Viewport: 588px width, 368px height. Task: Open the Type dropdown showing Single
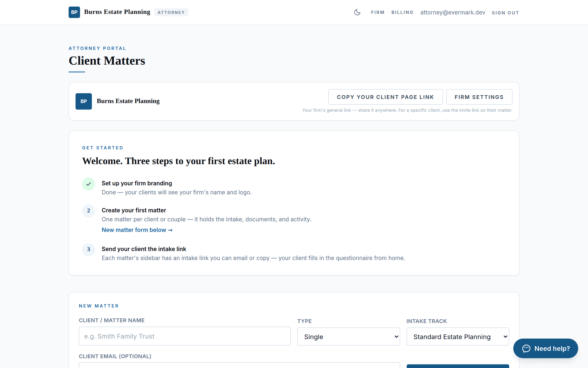pyautogui.click(x=348, y=337)
